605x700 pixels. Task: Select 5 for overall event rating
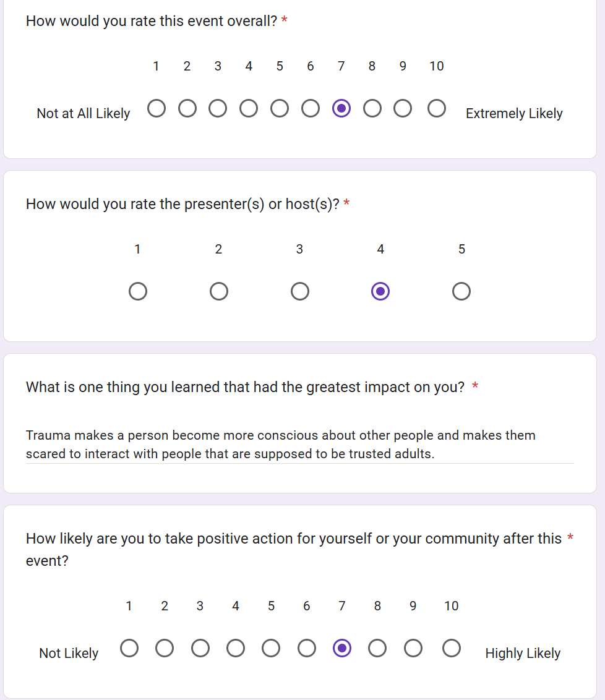280,109
